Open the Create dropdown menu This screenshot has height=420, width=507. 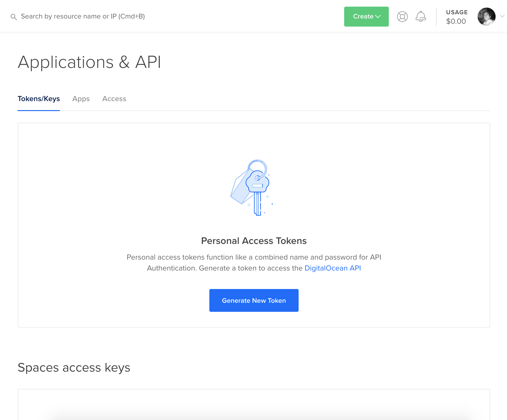[x=366, y=16]
